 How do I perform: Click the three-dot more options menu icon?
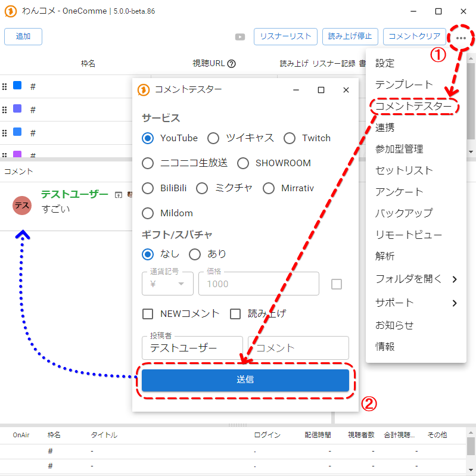[461, 37]
